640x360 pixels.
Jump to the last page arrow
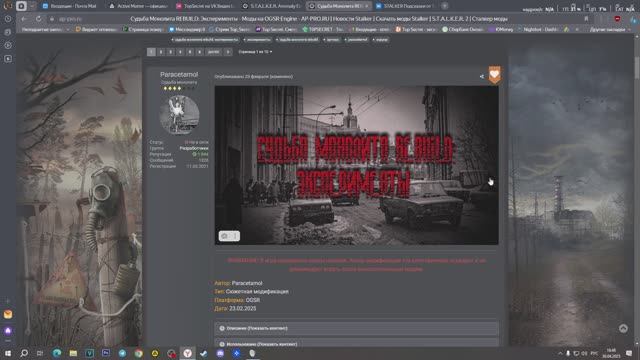coord(228,52)
